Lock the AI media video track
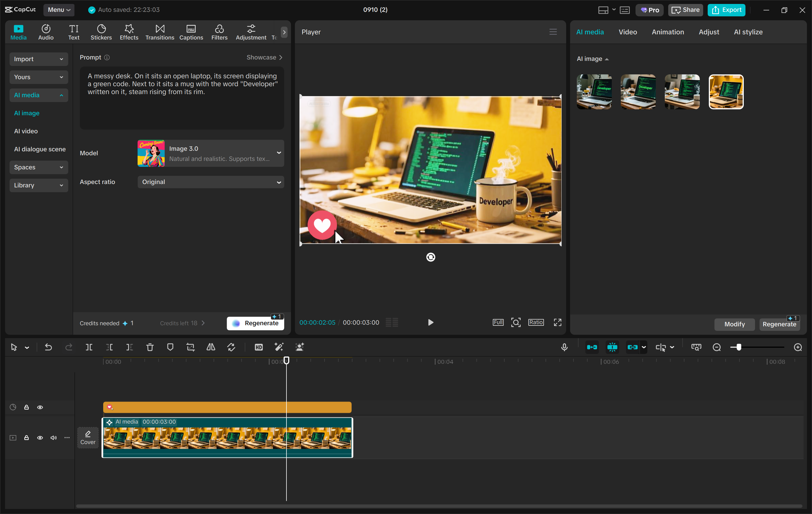 coord(26,437)
